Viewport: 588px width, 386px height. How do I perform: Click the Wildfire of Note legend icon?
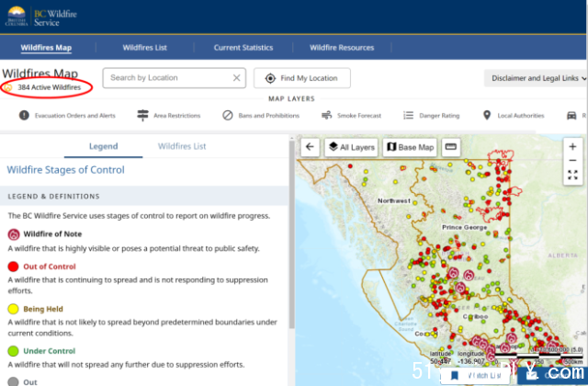[14, 234]
